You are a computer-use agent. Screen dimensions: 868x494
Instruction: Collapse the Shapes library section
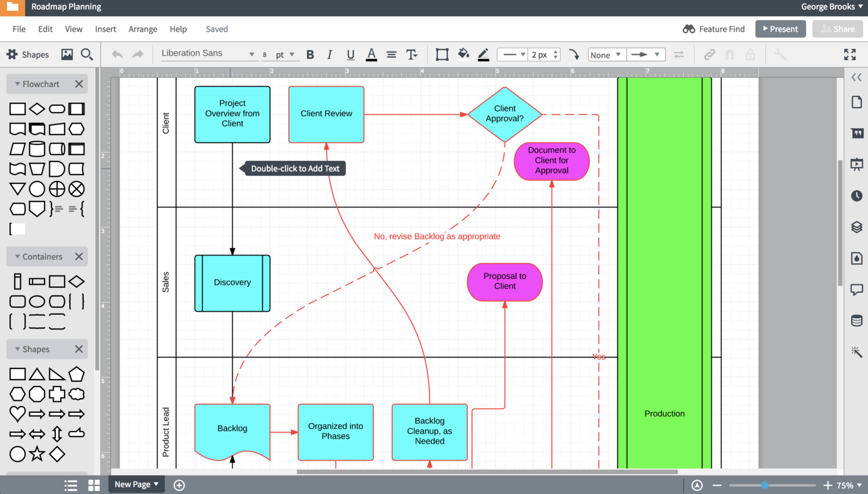pos(18,349)
